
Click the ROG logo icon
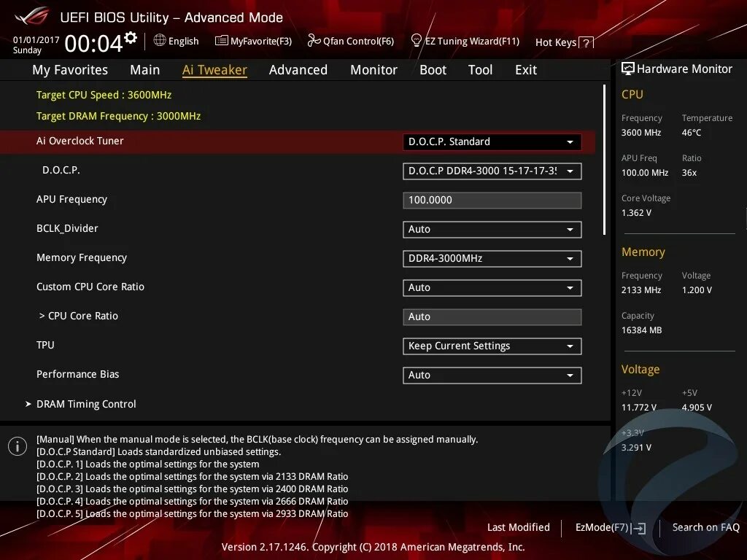tap(31, 17)
